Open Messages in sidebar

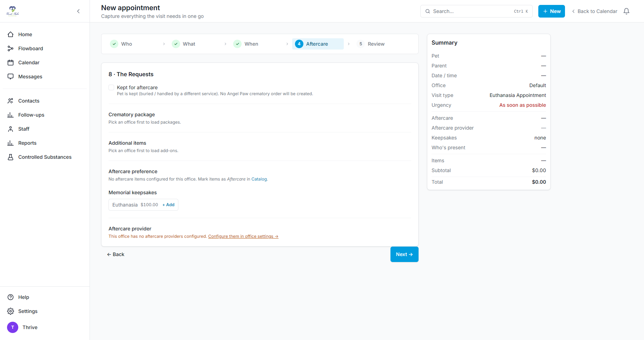pos(45,77)
